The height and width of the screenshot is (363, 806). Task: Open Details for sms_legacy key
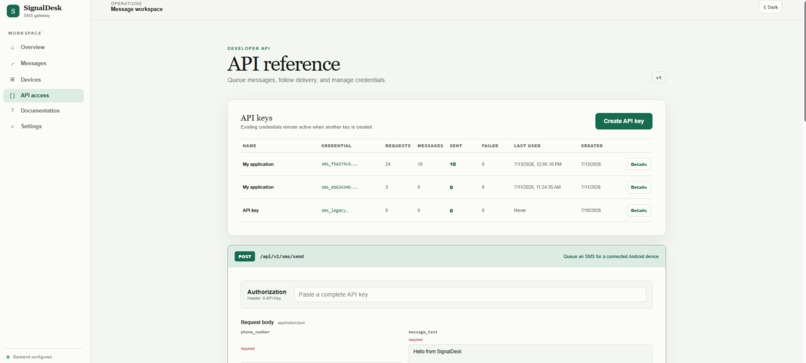coord(638,210)
